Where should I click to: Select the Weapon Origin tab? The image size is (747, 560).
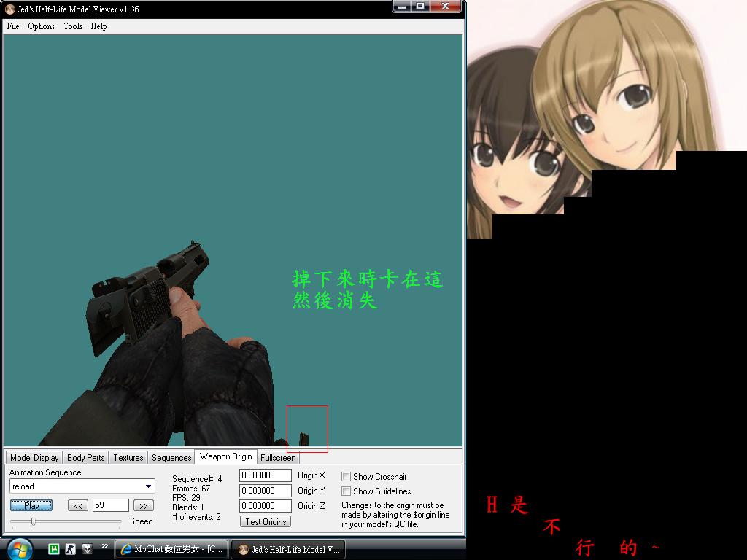[x=226, y=456]
